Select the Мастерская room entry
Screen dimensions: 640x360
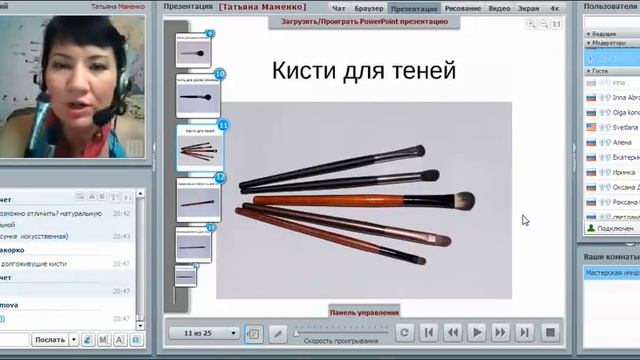click(x=612, y=273)
